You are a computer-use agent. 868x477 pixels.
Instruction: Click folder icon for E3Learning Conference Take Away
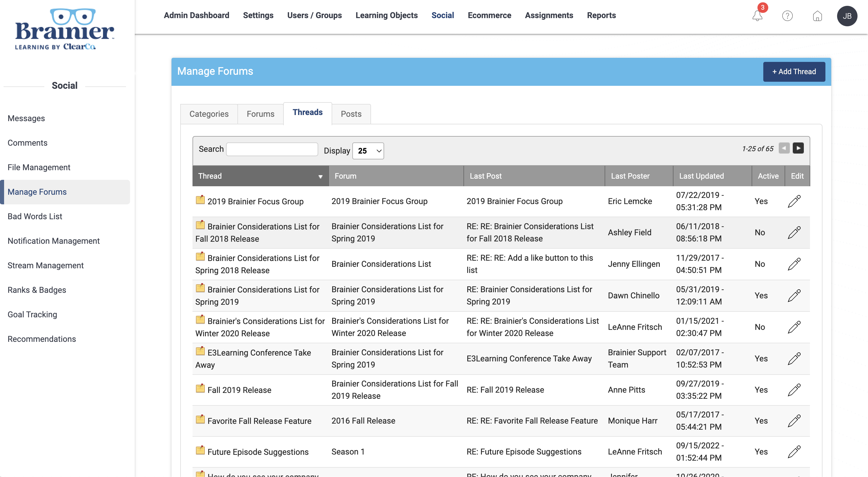pos(200,351)
